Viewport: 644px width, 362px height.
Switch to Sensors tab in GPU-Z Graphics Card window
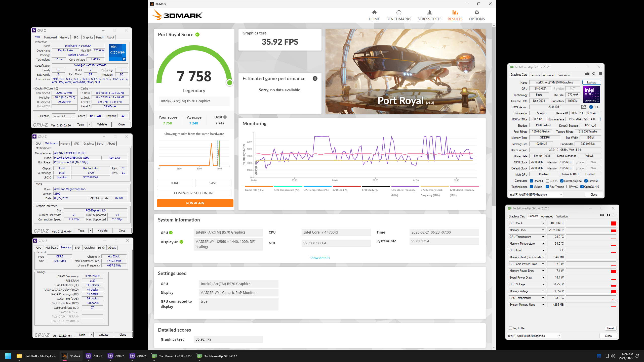pyautogui.click(x=535, y=75)
